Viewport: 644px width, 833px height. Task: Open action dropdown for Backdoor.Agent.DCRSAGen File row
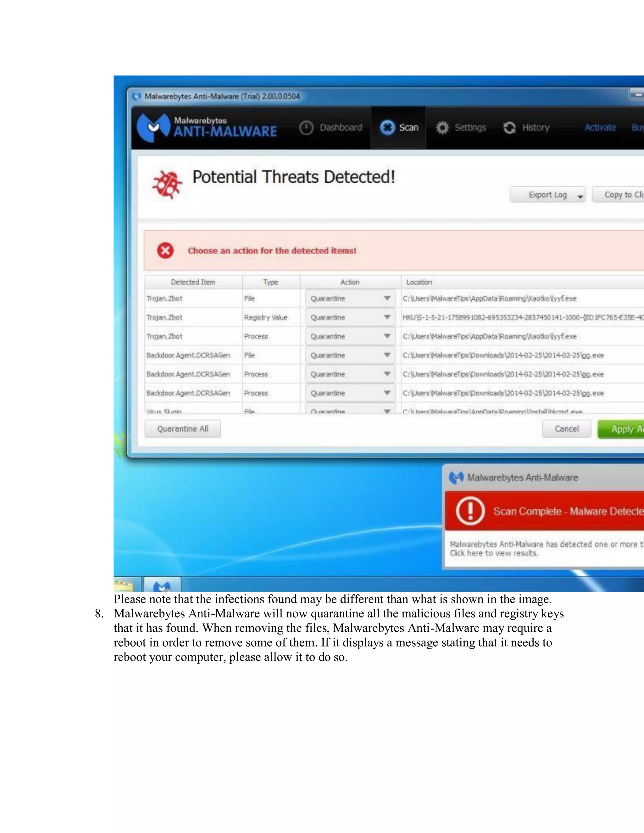click(350, 355)
